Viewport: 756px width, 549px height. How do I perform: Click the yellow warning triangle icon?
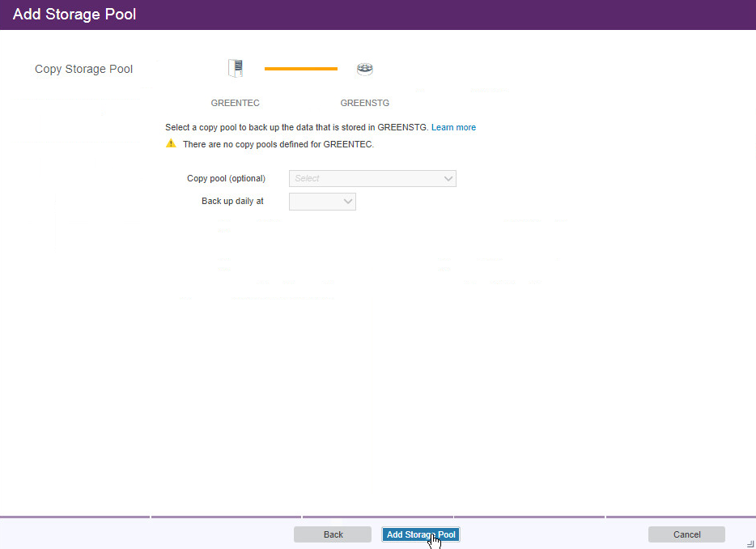171,143
